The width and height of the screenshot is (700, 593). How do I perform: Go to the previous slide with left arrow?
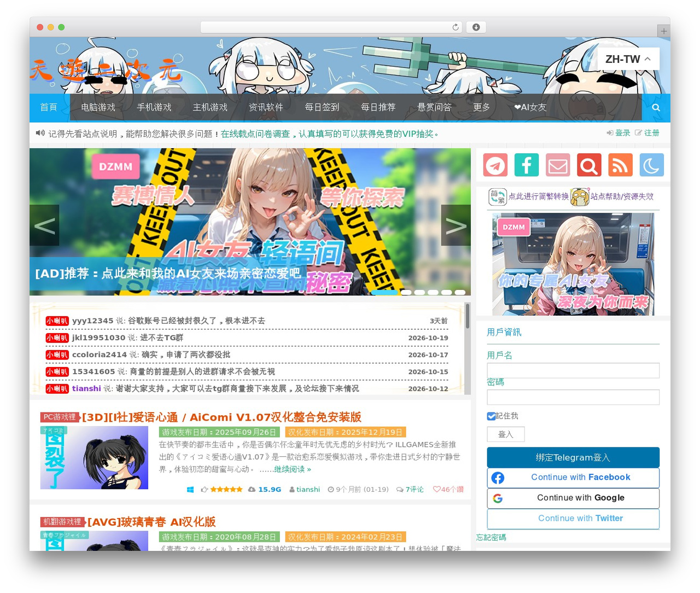44,225
